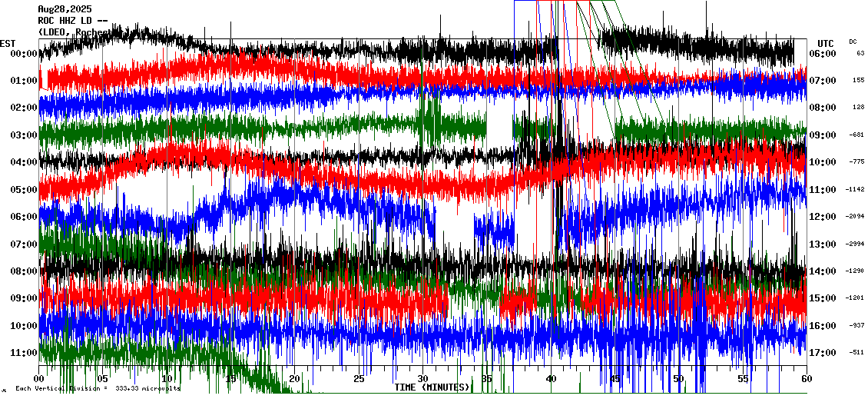This screenshot has height=399, width=868.
Task: Click the 17:00 UTC row label
Action: [823, 353]
